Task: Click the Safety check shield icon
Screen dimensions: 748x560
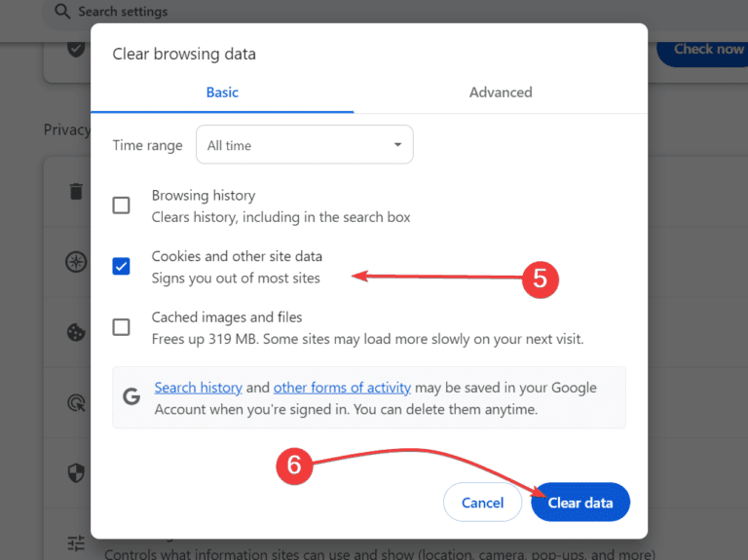Action: click(76, 49)
